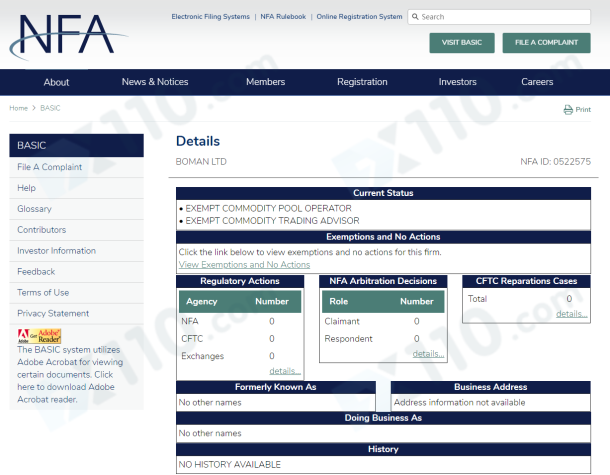Open Electronic Filing Systems link

tap(210, 17)
